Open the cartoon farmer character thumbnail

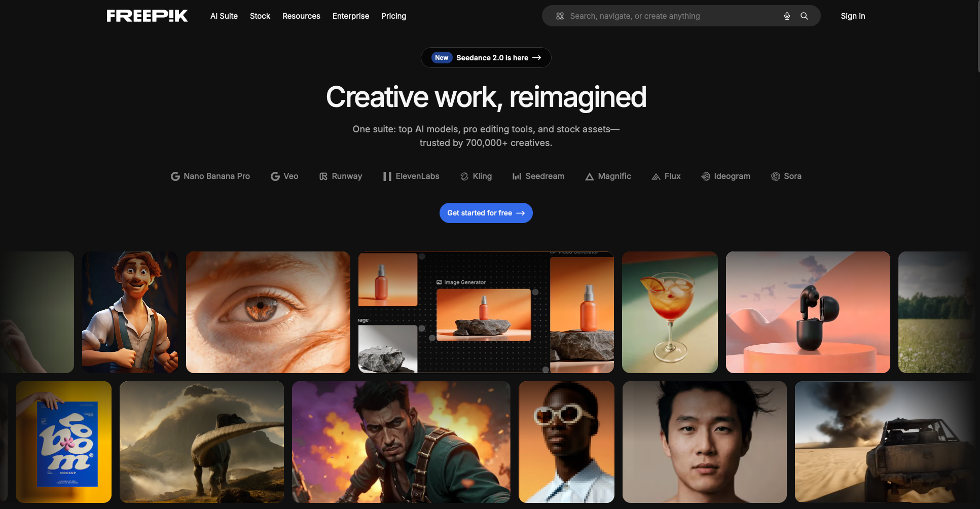coord(130,312)
